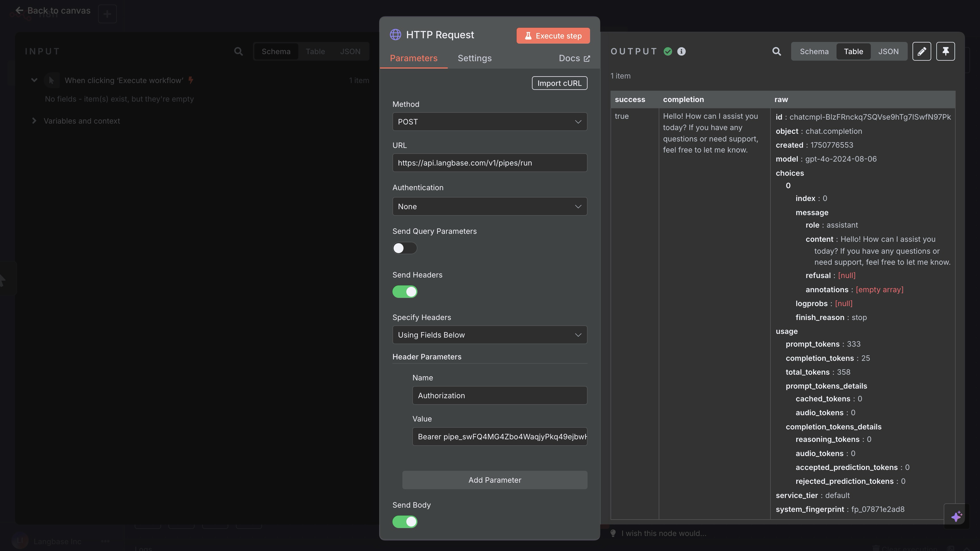The image size is (980, 551).
Task: Click the created timestamp 1750776553
Action: 832,145
